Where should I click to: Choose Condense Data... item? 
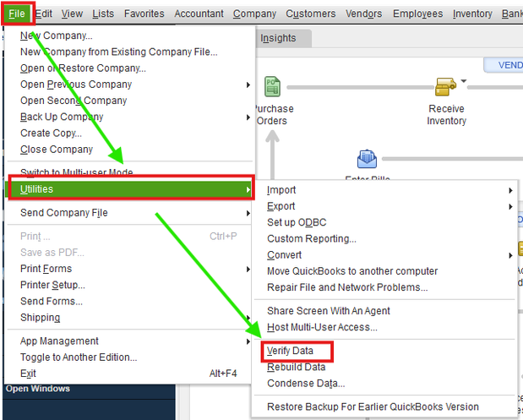[384, 384]
